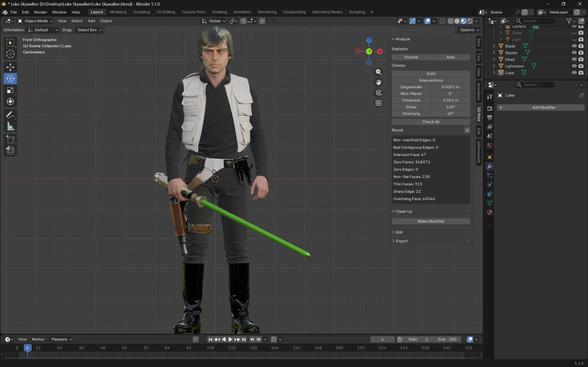Open the Object Mode dropdown
588x367 pixels.
[35, 21]
